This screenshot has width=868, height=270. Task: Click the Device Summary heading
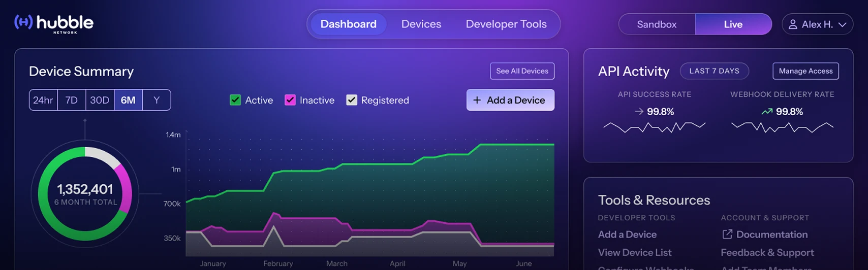tap(81, 72)
